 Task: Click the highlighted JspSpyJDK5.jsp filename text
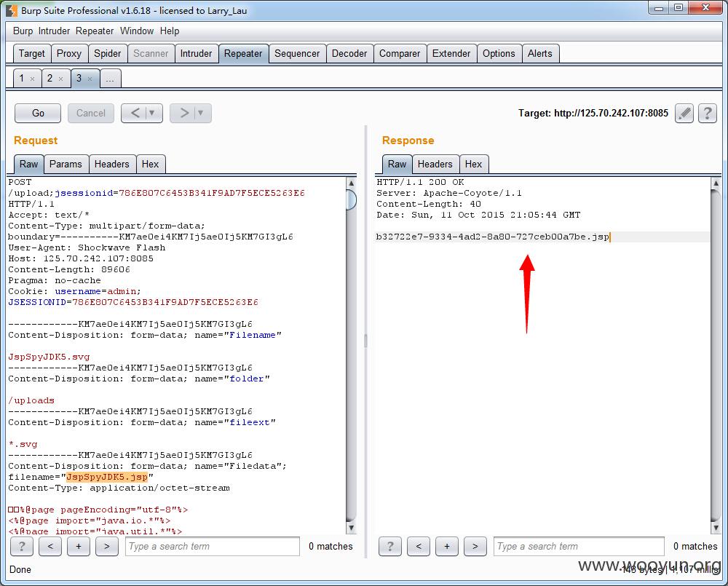pyautogui.click(x=107, y=477)
